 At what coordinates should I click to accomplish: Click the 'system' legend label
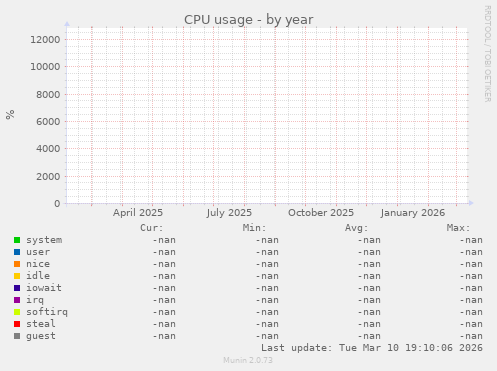(44, 240)
